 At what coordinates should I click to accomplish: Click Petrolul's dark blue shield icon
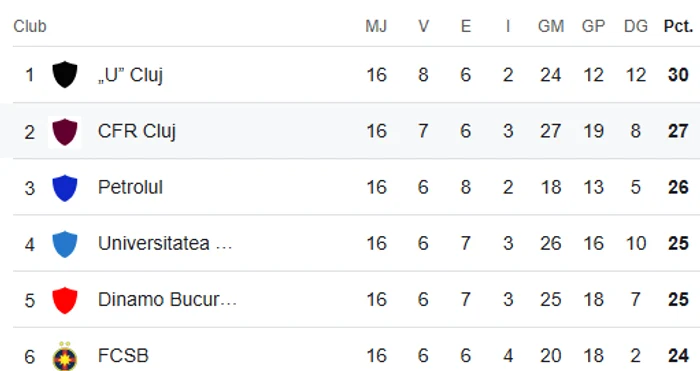65,188
